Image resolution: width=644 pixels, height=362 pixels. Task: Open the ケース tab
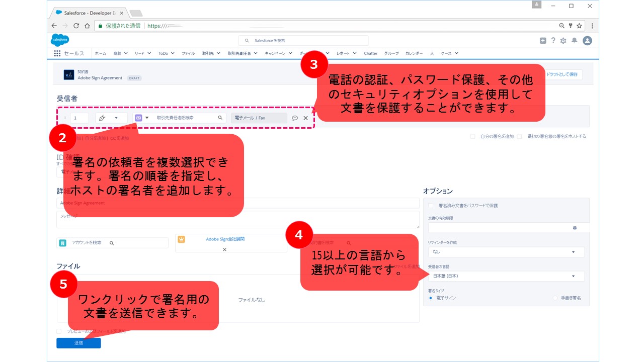coord(446,53)
